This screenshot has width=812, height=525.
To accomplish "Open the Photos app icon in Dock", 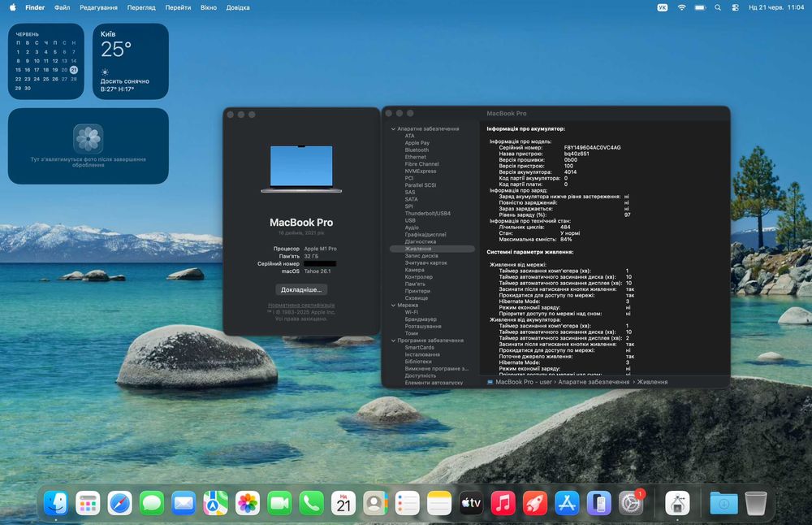I will 248,503.
